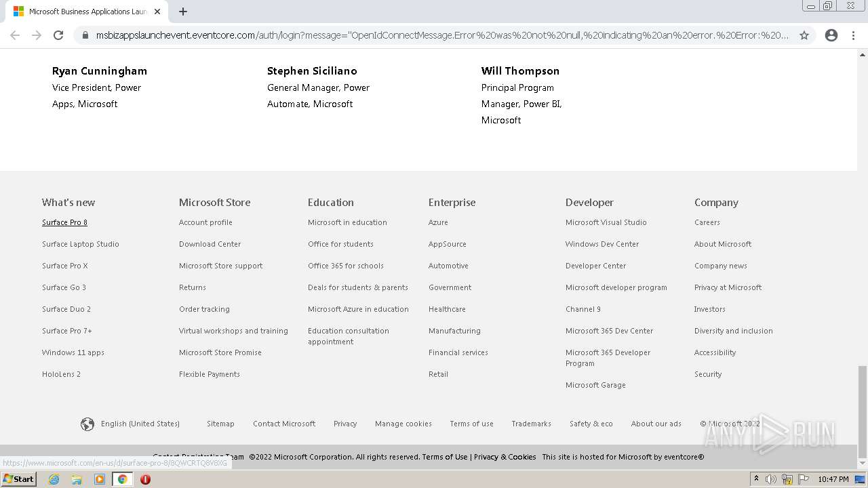
Task: Open Chrome three-dot menu
Action: click(x=853, y=35)
